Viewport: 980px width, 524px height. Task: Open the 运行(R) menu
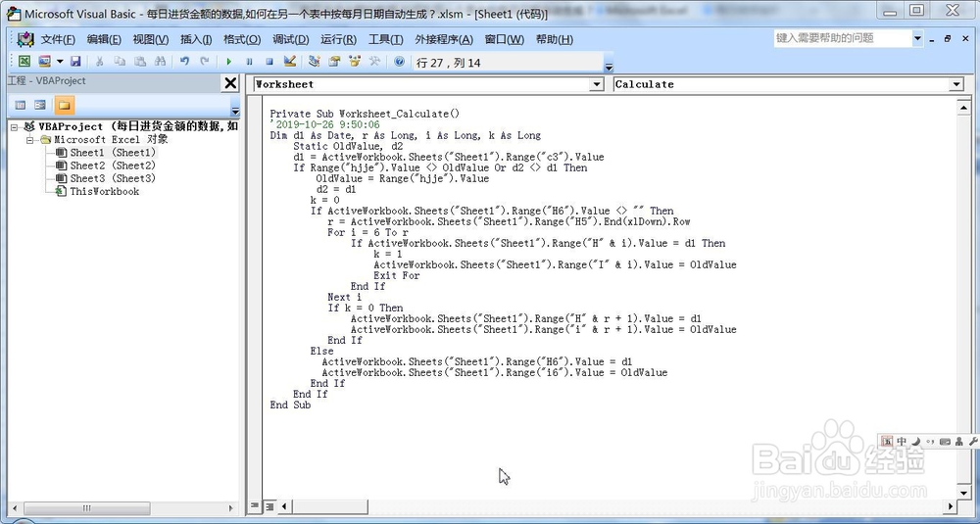tap(339, 39)
